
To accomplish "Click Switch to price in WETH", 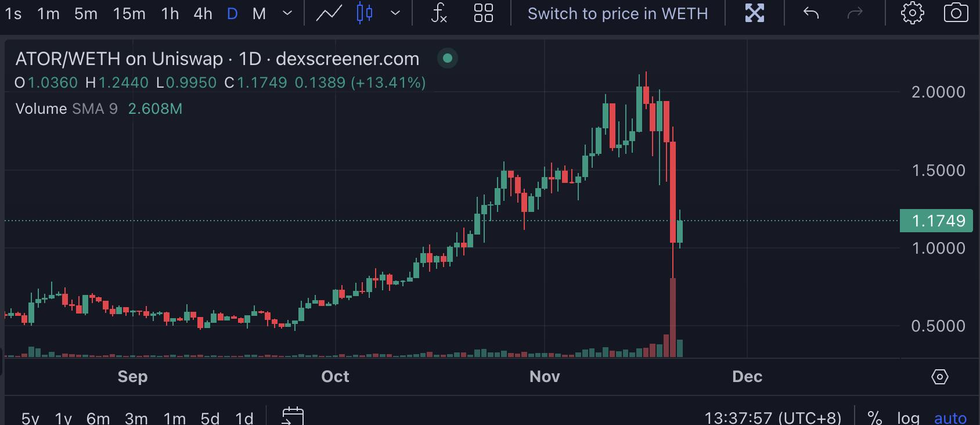I will click(x=618, y=13).
